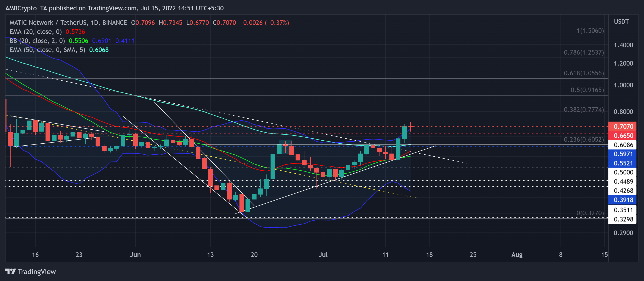Click the 0.236(0.6052) Fibonacci level label

coord(584,140)
